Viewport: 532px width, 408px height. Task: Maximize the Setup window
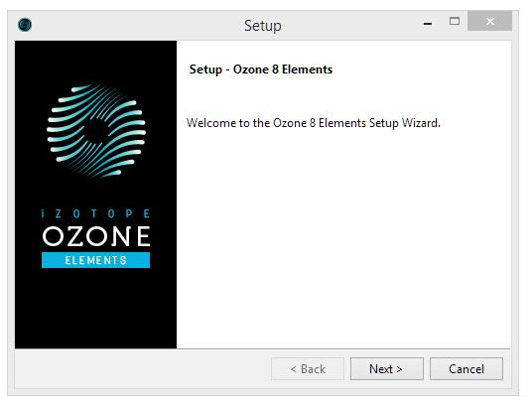point(455,22)
